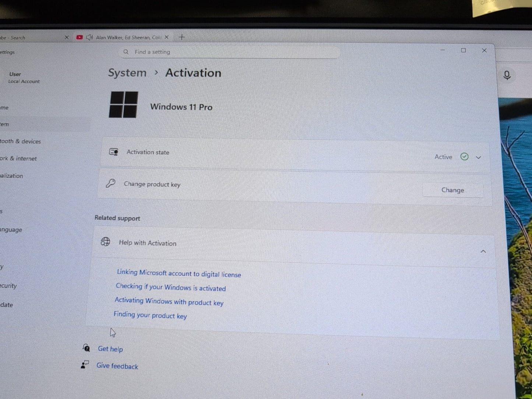Focus the Find a setting search box
Viewport: 532px width, 399px height.
point(229,52)
